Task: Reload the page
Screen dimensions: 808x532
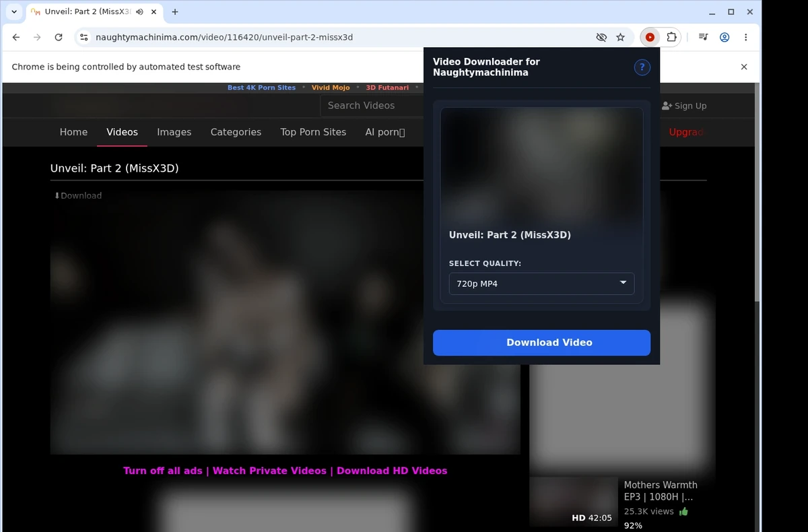Action: coord(59,38)
